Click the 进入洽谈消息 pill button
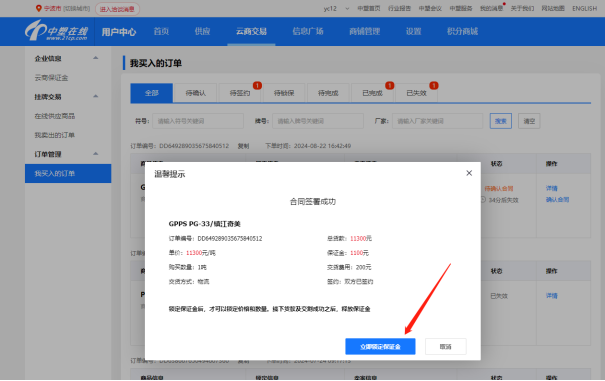 coord(117,9)
